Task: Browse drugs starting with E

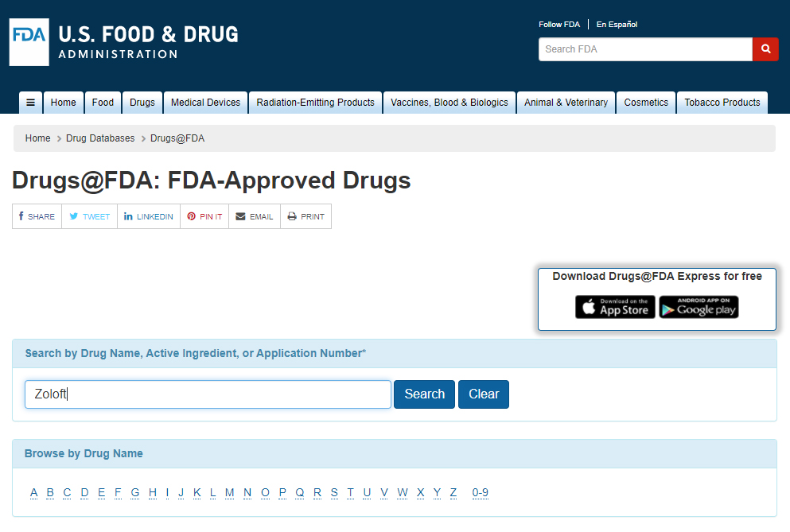Action: tap(101, 493)
